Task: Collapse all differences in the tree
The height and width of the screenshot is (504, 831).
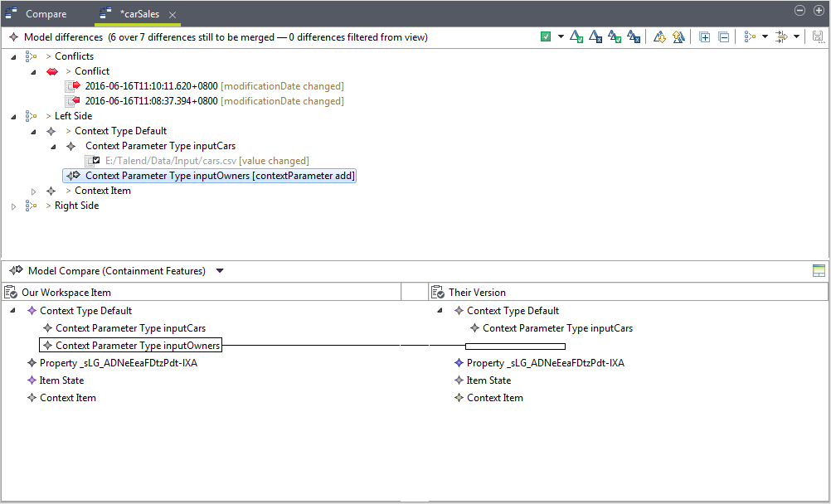Action: pos(722,36)
